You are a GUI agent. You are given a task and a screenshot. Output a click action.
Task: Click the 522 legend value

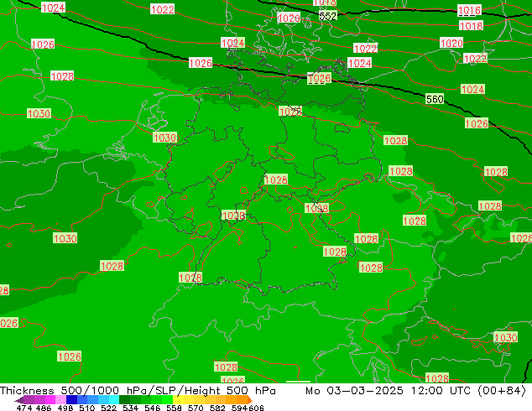109,408
